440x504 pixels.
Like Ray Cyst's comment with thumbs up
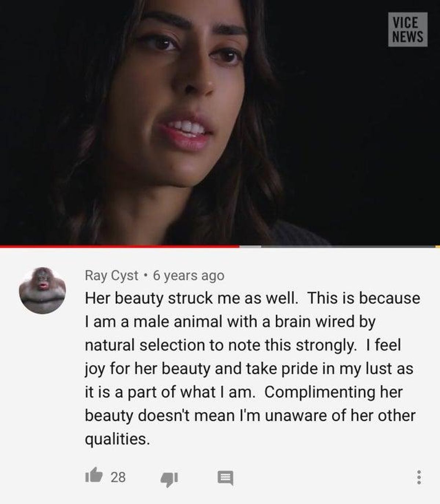point(93,475)
